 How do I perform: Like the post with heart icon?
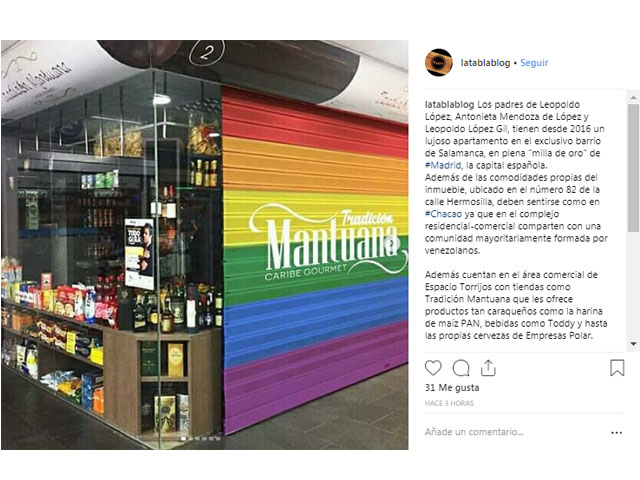433,368
